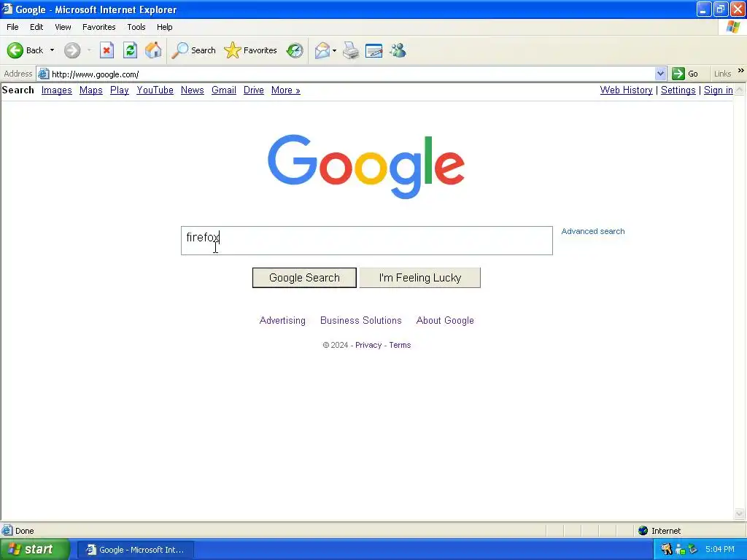This screenshot has height=560, width=747.
Task: Open the Tools menu
Action: pos(136,27)
